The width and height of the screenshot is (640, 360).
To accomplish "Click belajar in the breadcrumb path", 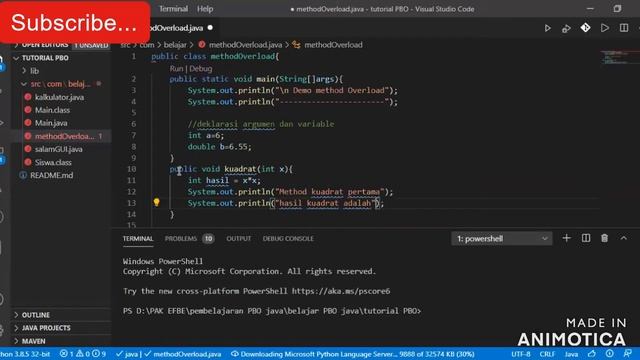I will [175, 45].
